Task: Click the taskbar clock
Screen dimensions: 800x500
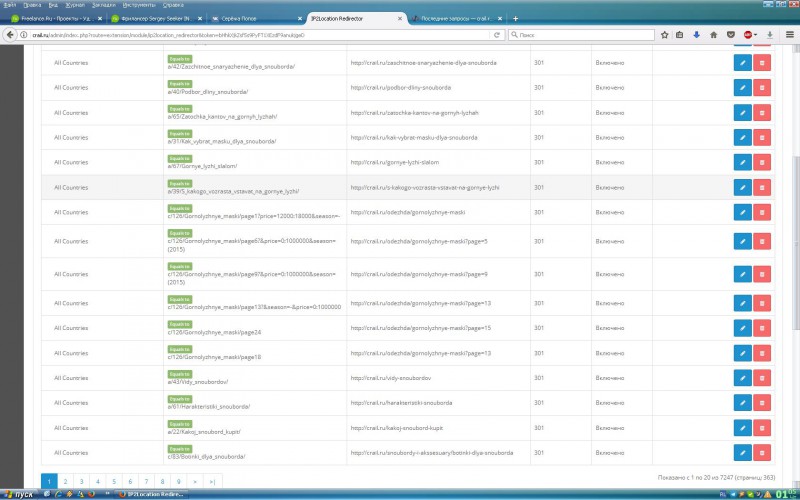Action: [x=786, y=494]
